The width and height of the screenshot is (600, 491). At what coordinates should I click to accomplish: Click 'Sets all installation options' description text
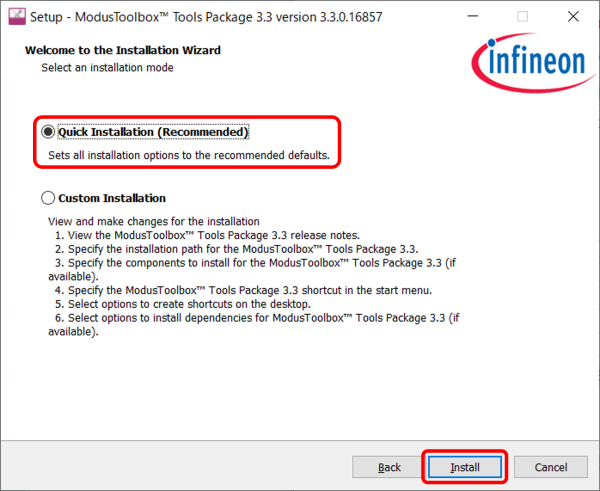click(x=189, y=155)
